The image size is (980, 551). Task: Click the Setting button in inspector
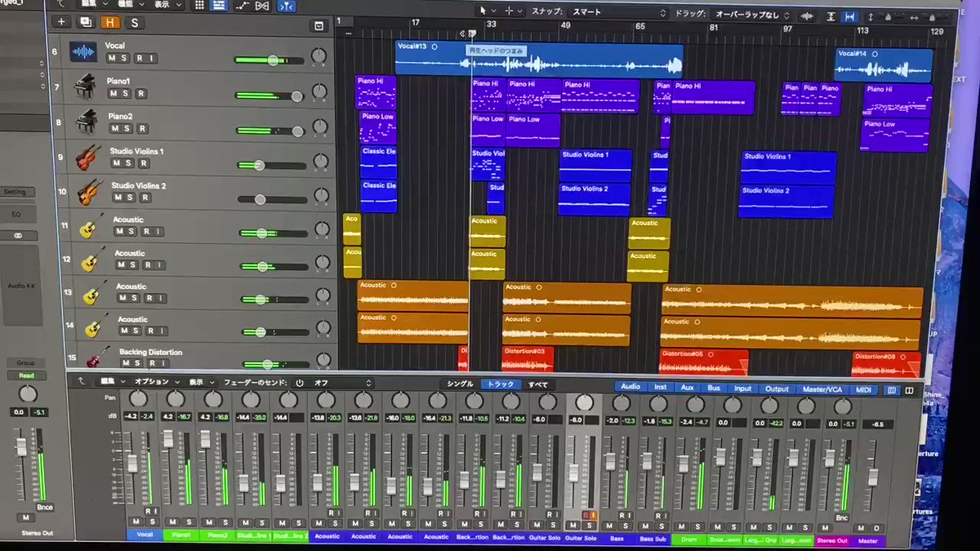tap(15, 192)
